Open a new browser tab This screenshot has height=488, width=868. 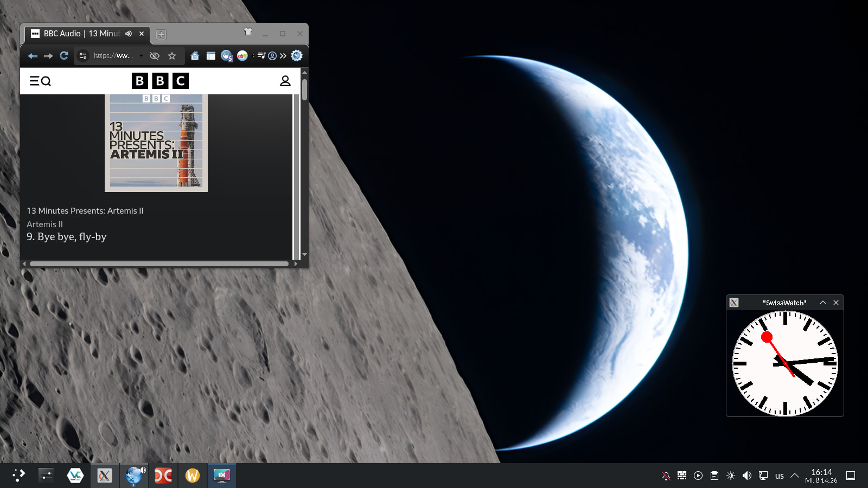coord(161,35)
